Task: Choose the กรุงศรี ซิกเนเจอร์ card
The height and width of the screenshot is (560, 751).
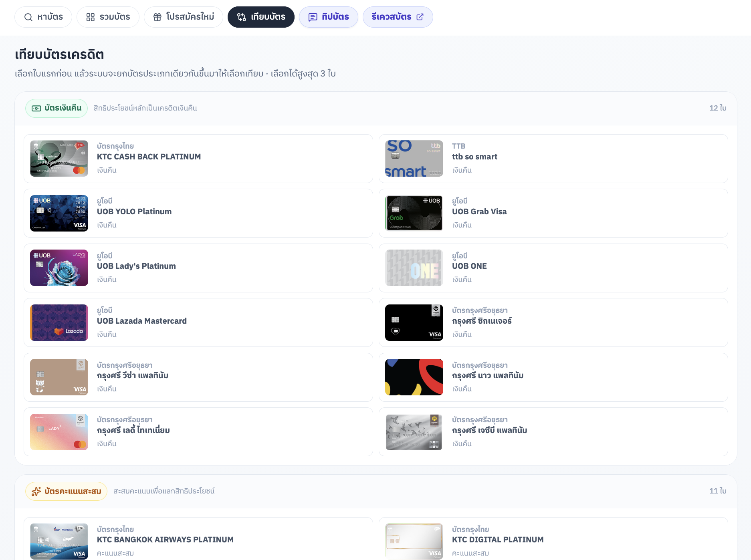Action: pos(553,322)
